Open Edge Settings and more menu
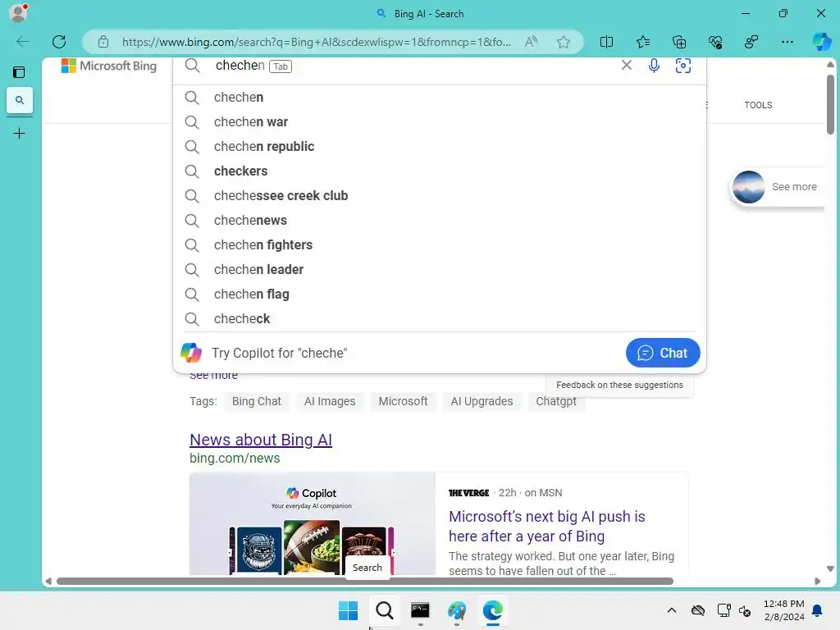The image size is (840, 630). [x=787, y=42]
